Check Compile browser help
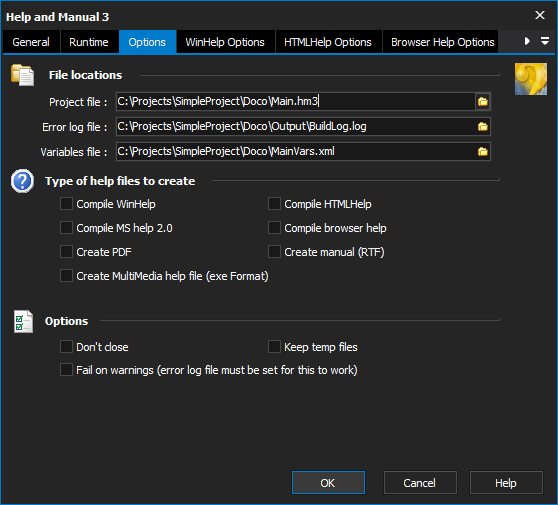558x505 pixels. (274, 228)
